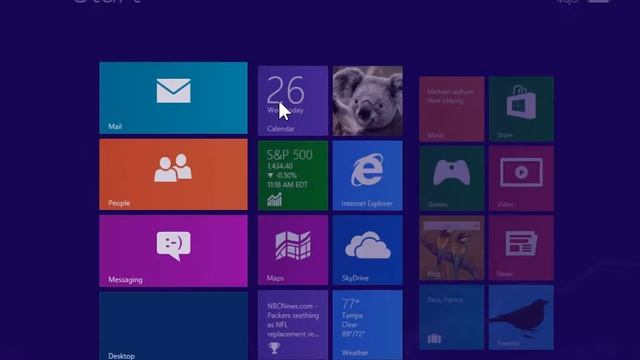Launch Internet Explorer tile
This screenshot has height=360, width=640.
pyautogui.click(x=368, y=176)
